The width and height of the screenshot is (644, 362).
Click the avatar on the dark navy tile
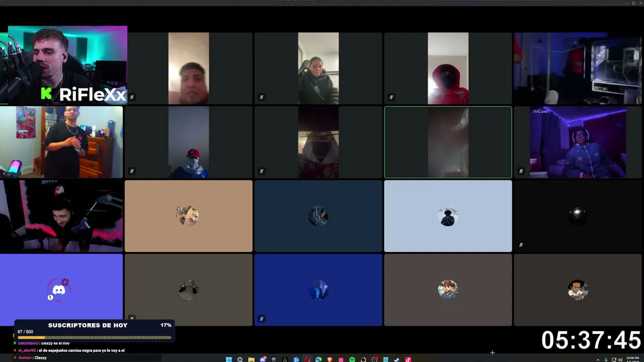[x=318, y=216]
